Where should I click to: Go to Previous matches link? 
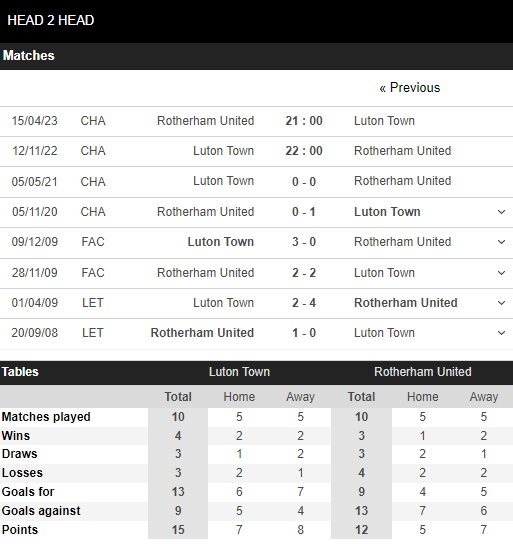coord(410,88)
